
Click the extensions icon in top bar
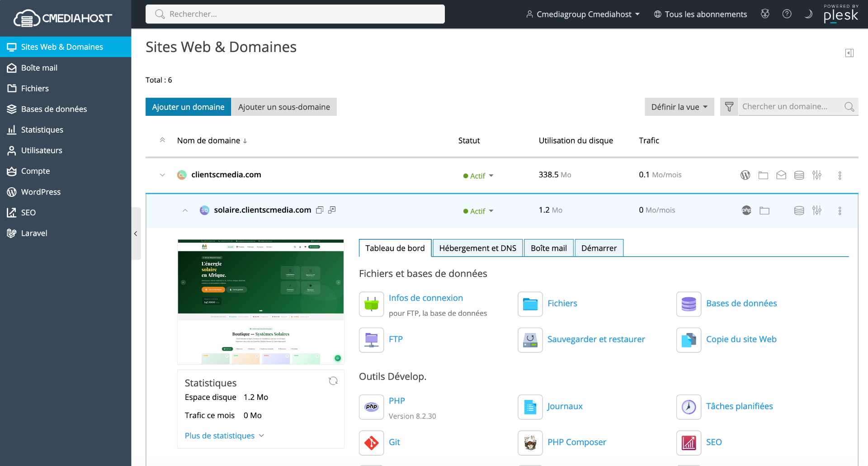coord(765,14)
